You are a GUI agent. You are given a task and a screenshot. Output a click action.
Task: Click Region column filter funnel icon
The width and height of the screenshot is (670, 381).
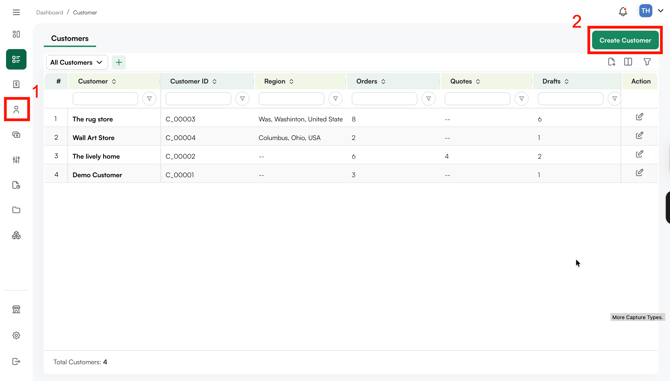pyautogui.click(x=335, y=99)
